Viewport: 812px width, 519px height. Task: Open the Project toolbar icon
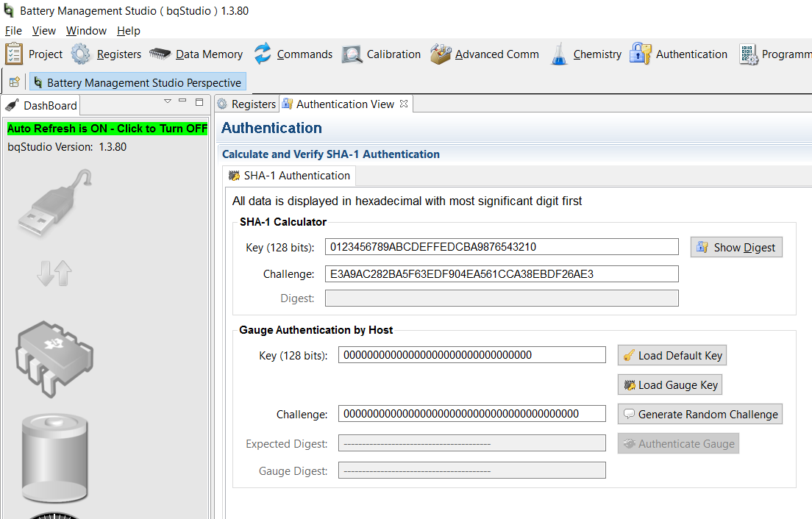coord(34,54)
